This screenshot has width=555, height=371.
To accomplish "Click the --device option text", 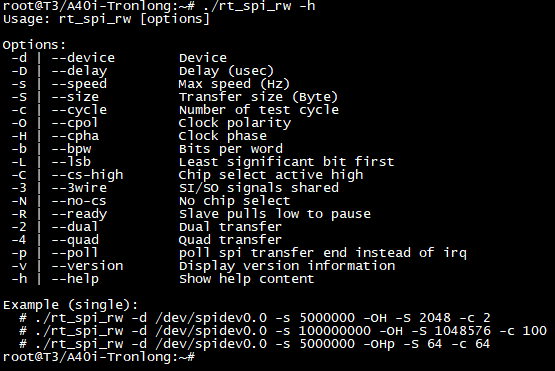I will tap(83, 58).
